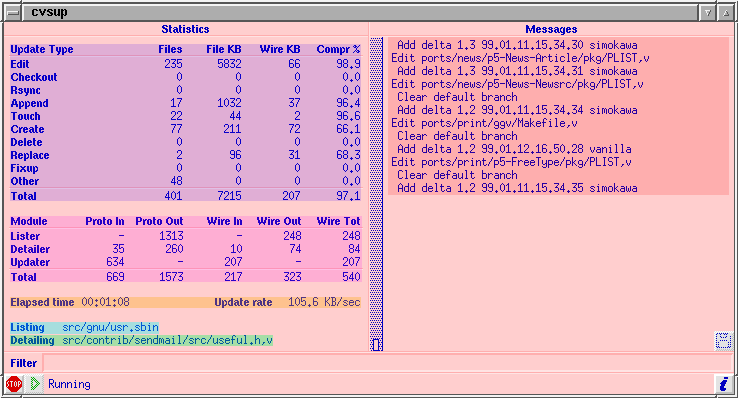Open the info icon in status bar
The width and height of the screenshot is (738, 398).
click(x=723, y=384)
